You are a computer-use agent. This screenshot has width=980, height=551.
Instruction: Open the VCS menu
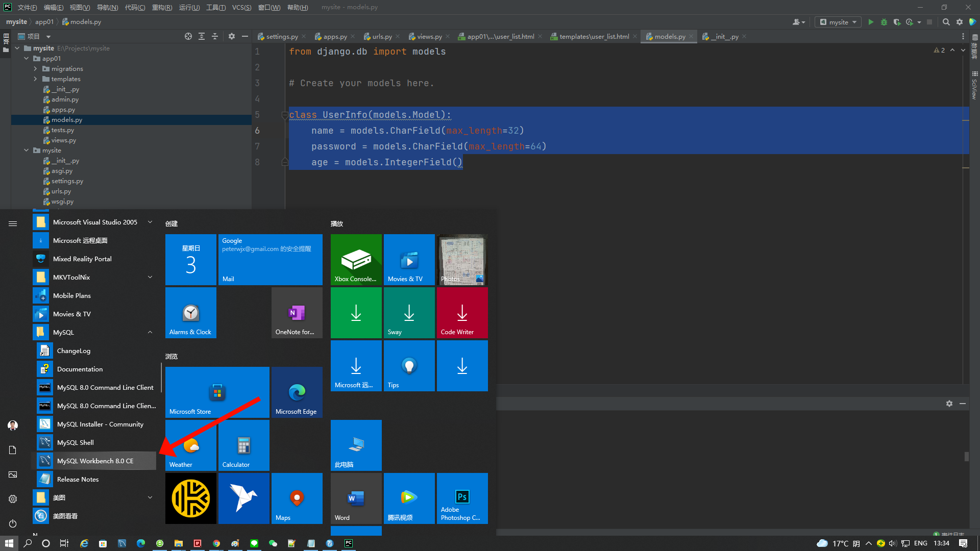241,7
